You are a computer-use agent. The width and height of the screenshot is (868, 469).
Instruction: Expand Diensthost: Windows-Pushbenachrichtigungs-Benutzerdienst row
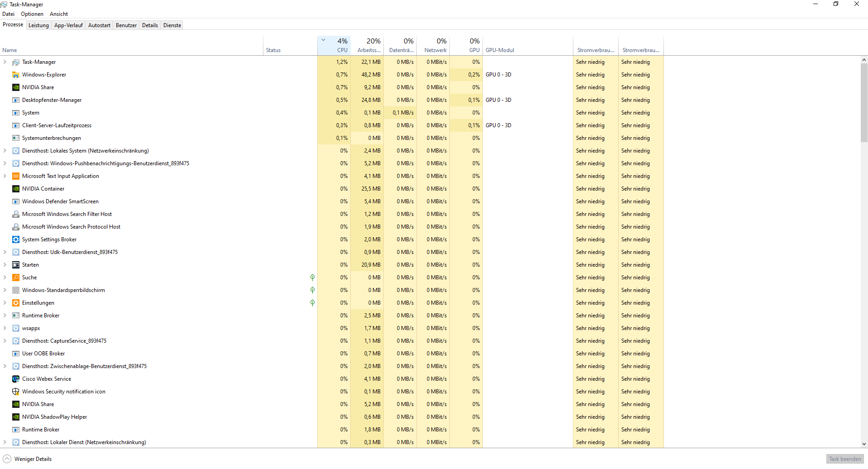coord(5,163)
